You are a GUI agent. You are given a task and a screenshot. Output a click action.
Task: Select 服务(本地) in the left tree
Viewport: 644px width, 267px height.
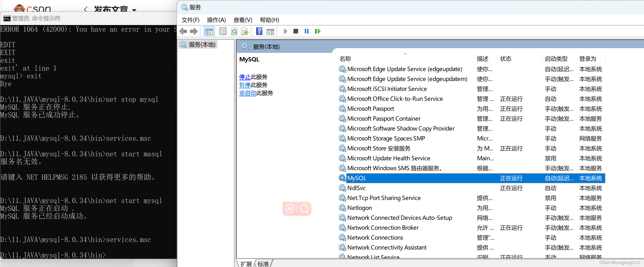click(x=198, y=45)
